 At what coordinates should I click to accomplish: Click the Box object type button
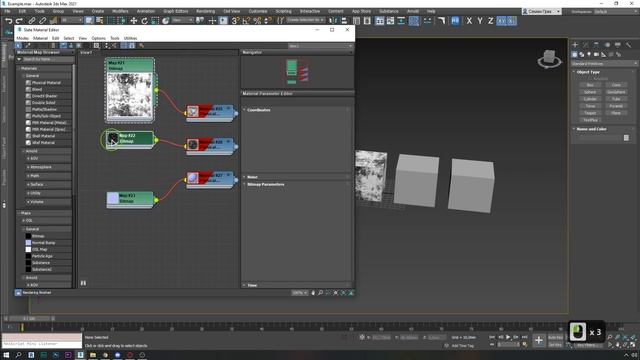point(590,85)
